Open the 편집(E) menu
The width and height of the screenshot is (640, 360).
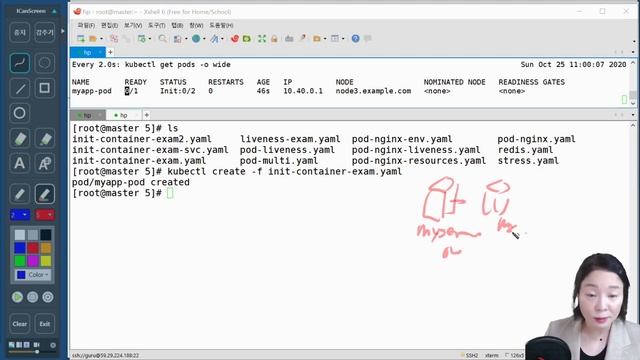coord(109,25)
